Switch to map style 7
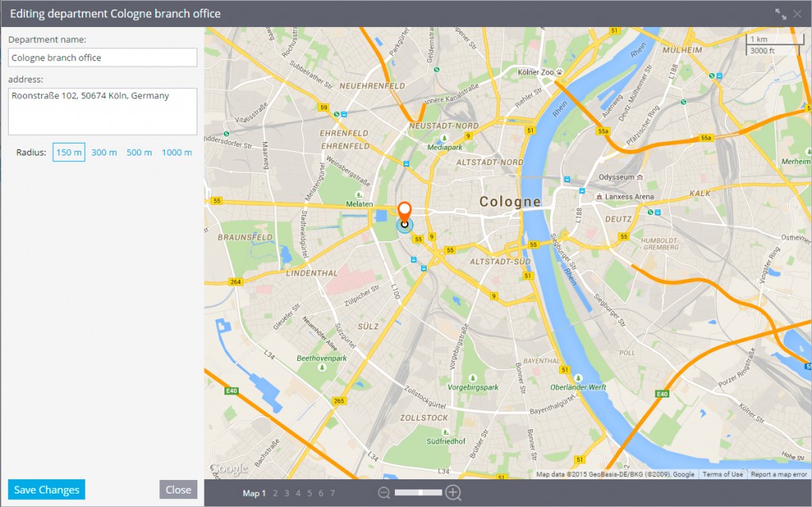The image size is (812, 507). pyautogui.click(x=332, y=493)
